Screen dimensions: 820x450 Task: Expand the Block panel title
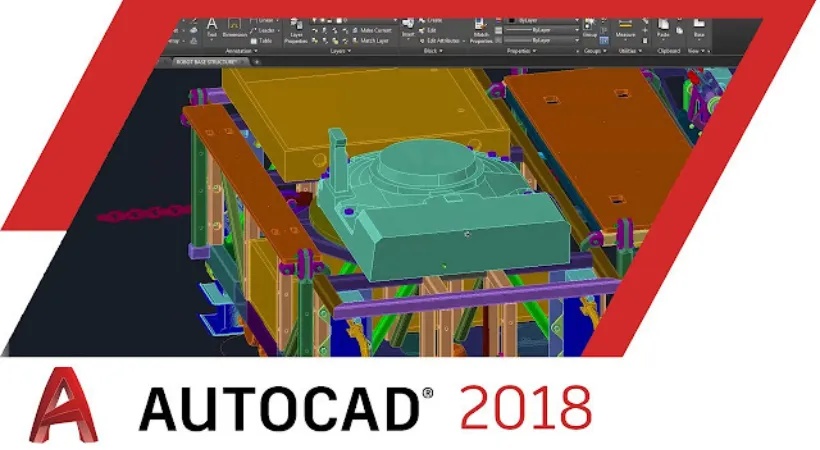(x=433, y=51)
